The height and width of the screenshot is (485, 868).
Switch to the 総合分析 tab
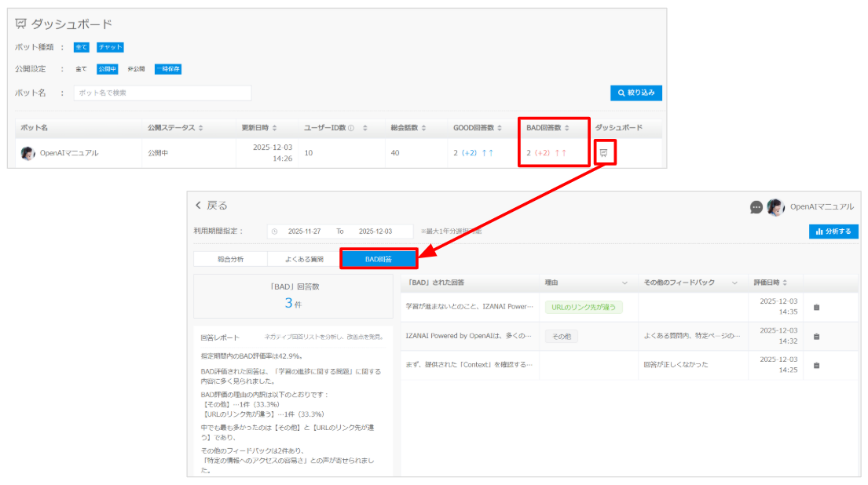pos(230,258)
